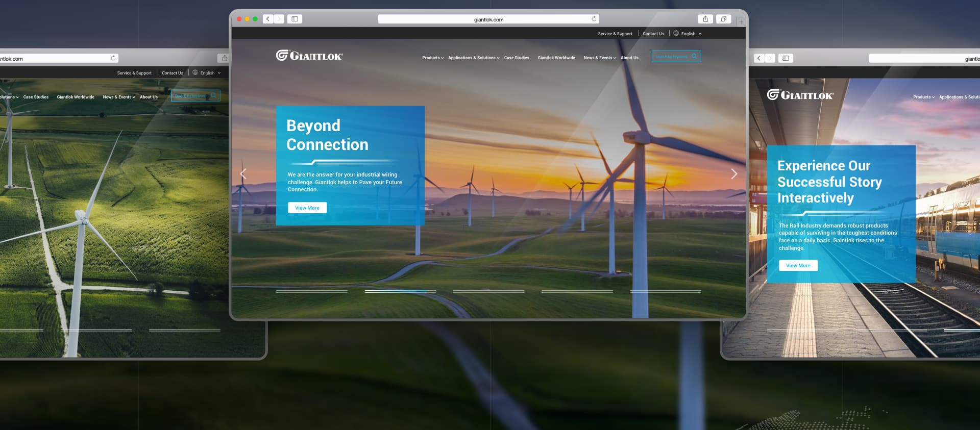Click the share icon in left browser window
The width and height of the screenshot is (980, 430).
click(225, 58)
